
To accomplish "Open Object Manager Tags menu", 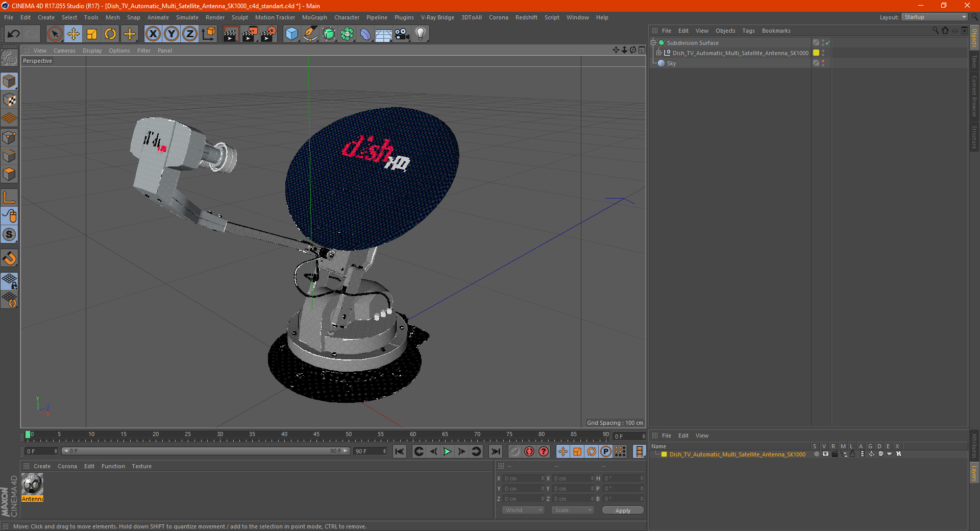I will click(x=748, y=31).
